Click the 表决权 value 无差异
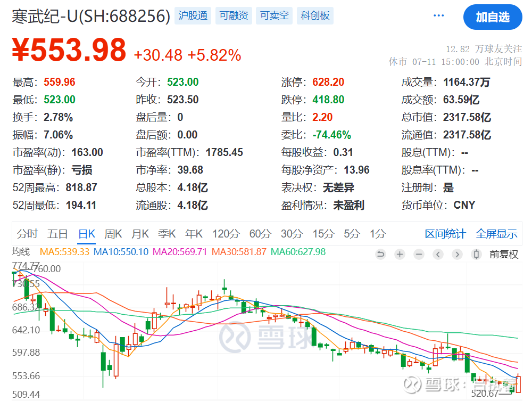 click(338, 187)
